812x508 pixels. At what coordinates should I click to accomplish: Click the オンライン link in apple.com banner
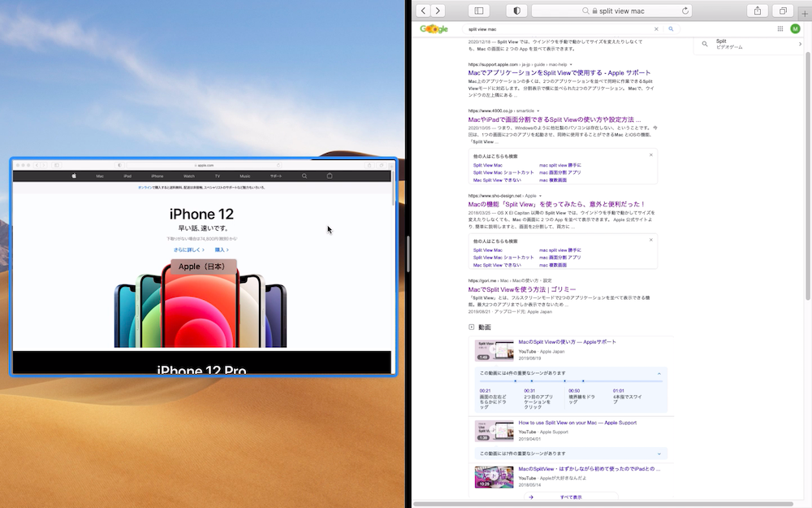pos(145,188)
